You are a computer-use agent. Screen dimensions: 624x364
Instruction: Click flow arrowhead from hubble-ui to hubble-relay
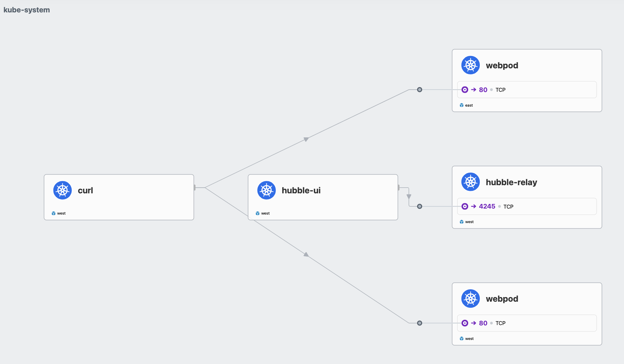pyautogui.click(x=409, y=197)
